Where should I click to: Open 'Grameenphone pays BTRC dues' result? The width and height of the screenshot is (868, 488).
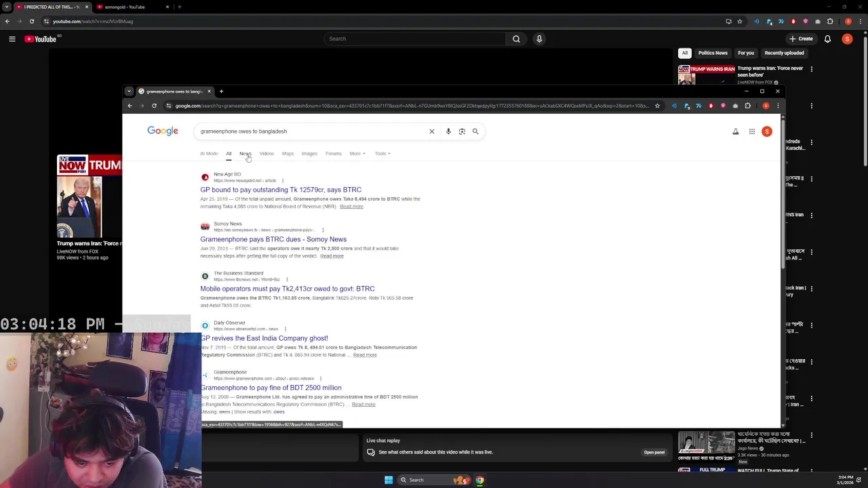click(x=273, y=239)
